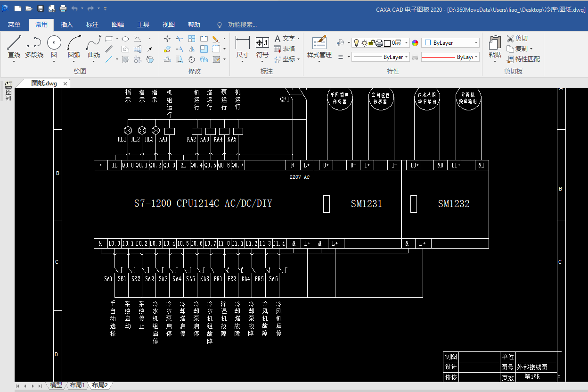Select the parallel lines tool
The width and height of the screenshot is (588, 392).
tap(109, 49)
